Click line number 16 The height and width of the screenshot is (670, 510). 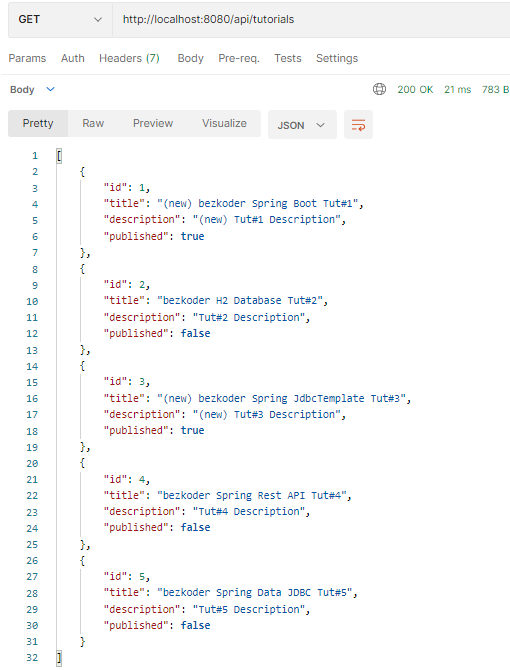(32, 399)
